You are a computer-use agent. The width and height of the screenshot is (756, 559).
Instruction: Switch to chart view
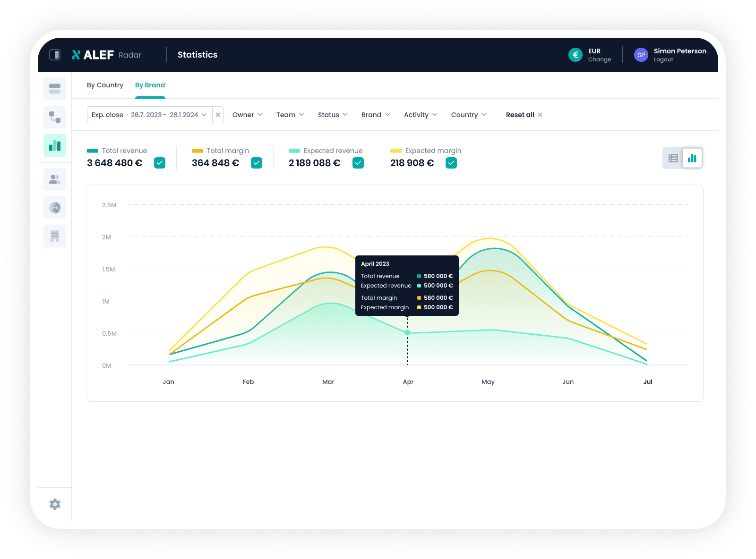[x=692, y=158]
